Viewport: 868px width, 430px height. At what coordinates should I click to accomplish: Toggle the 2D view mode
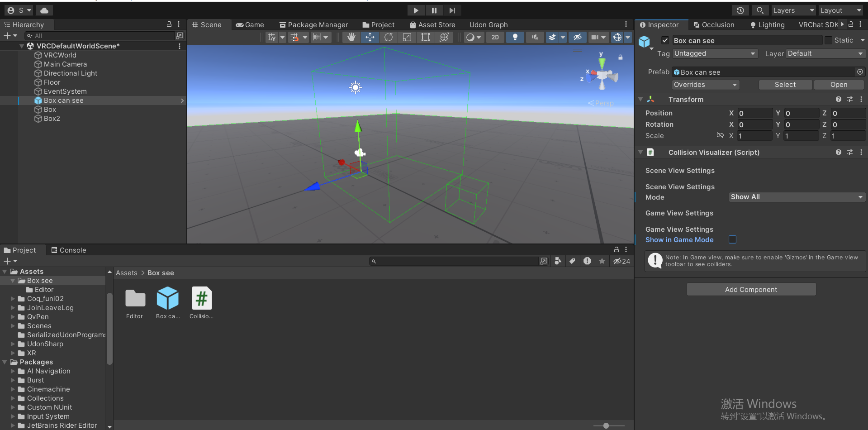coord(495,37)
